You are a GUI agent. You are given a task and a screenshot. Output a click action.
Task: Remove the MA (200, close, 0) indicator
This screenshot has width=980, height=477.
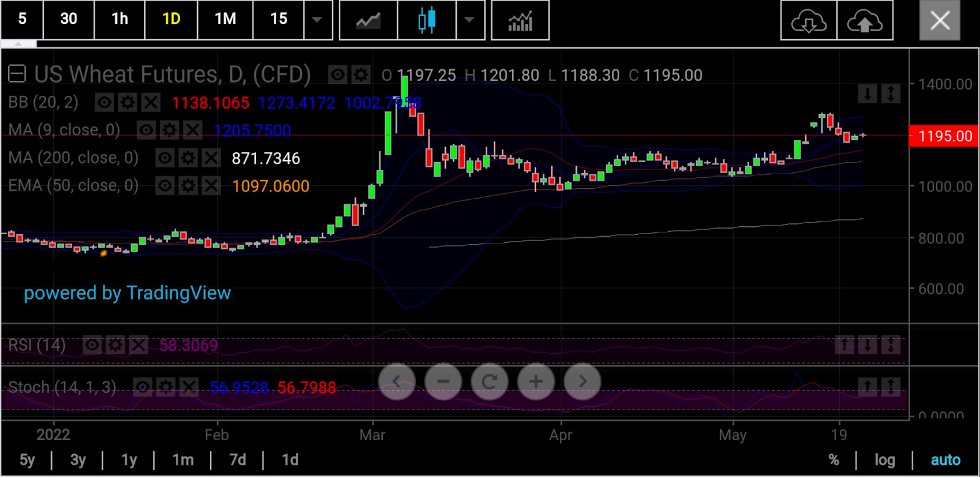211,158
